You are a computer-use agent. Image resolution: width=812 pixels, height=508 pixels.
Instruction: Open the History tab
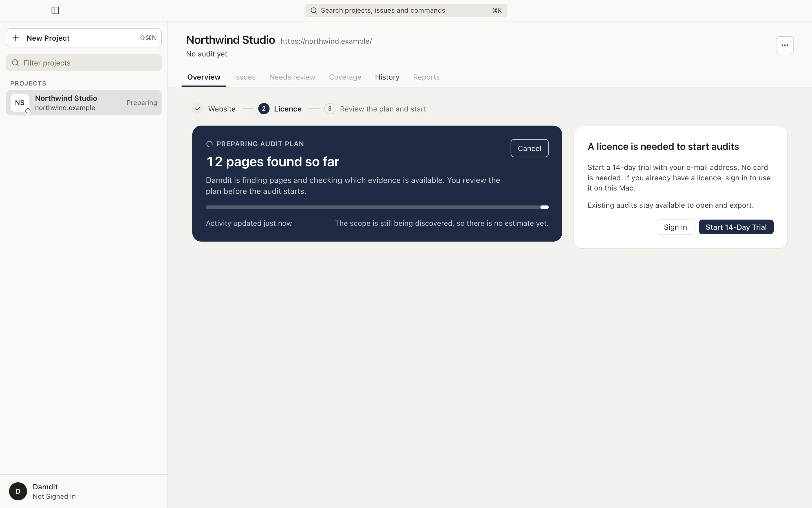click(387, 77)
